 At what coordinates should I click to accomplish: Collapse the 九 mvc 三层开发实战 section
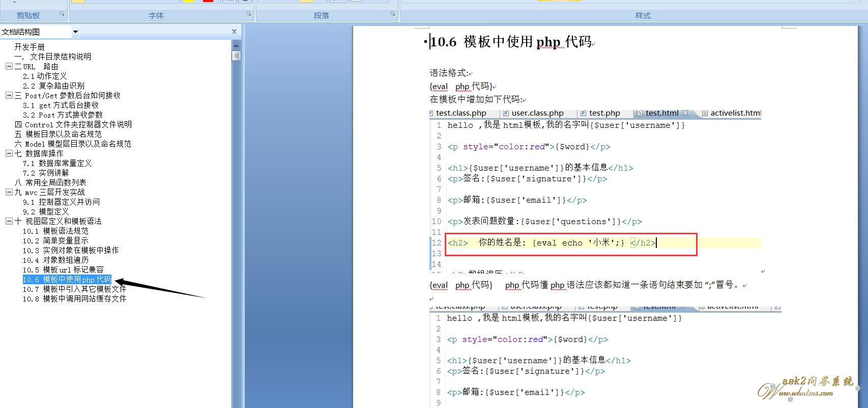(x=9, y=192)
